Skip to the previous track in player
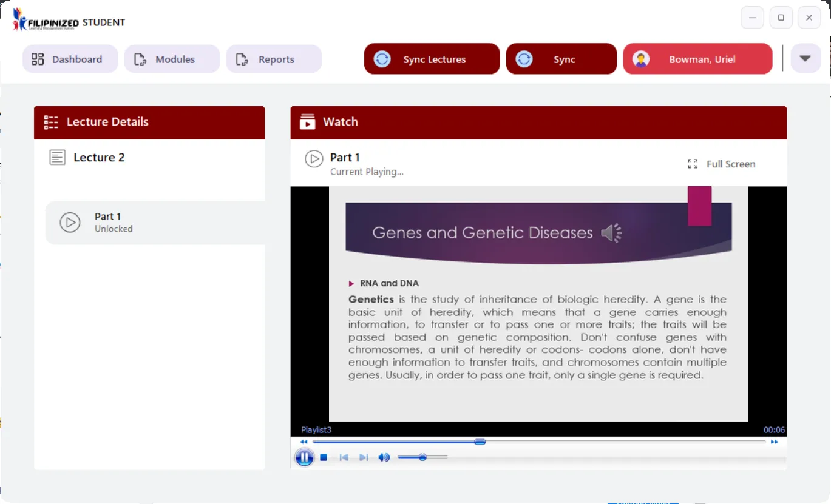 pyautogui.click(x=344, y=457)
